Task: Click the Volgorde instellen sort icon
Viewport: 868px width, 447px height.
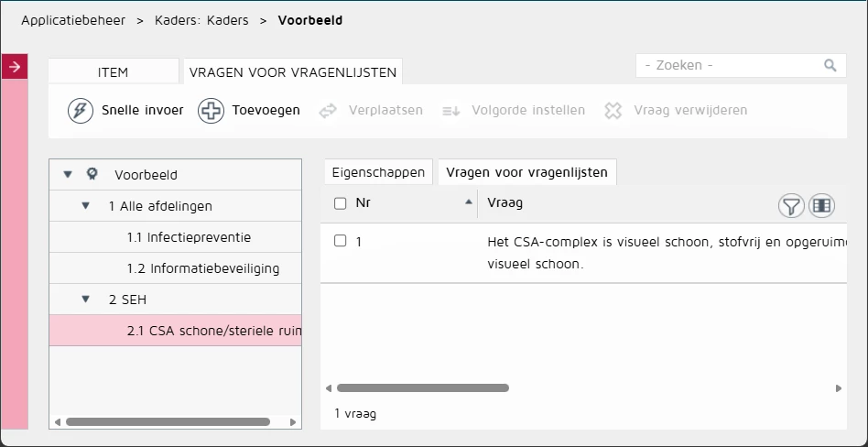Action: coord(451,111)
